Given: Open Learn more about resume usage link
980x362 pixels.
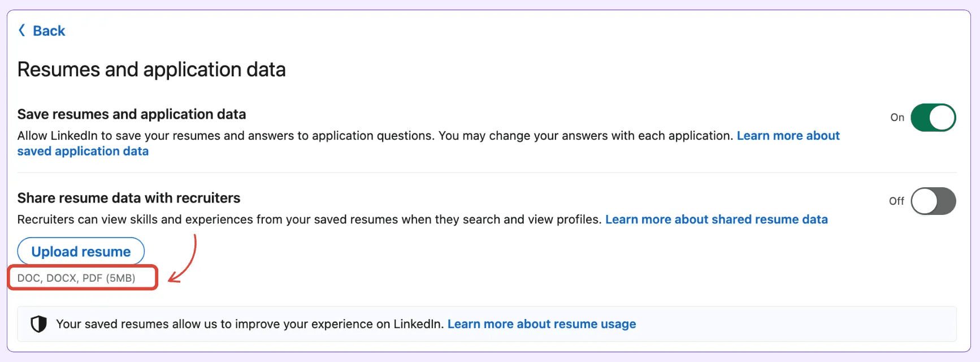Looking at the screenshot, I should 541,324.
